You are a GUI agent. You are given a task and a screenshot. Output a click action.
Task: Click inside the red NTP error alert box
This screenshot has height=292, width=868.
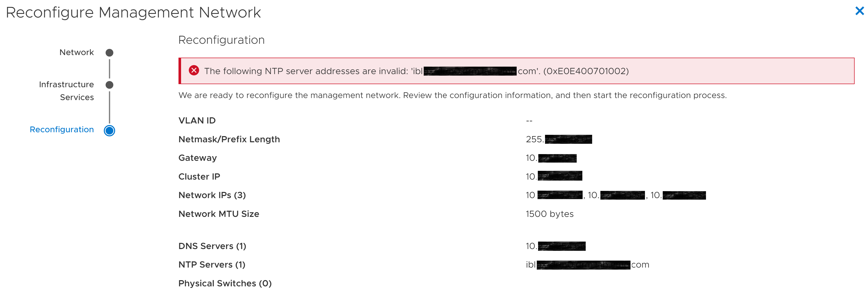438,71
